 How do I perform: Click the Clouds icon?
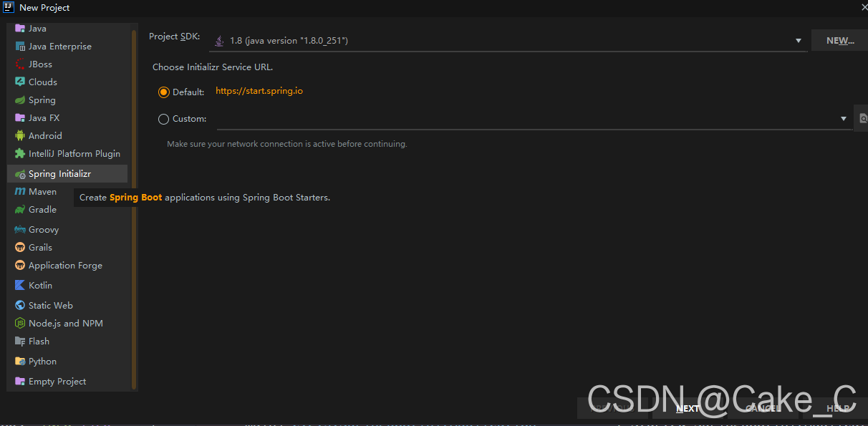pyautogui.click(x=20, y=82)
